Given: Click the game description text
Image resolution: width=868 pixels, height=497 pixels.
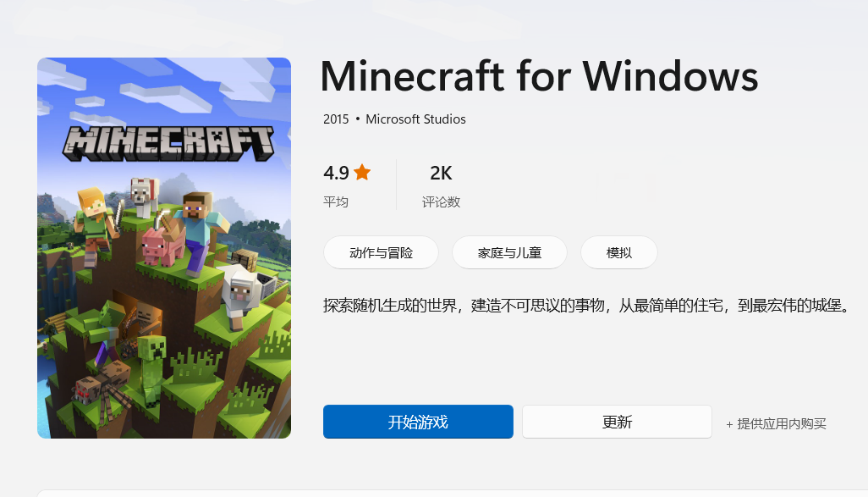Looking at the screenshot, I should click(587, 306).
